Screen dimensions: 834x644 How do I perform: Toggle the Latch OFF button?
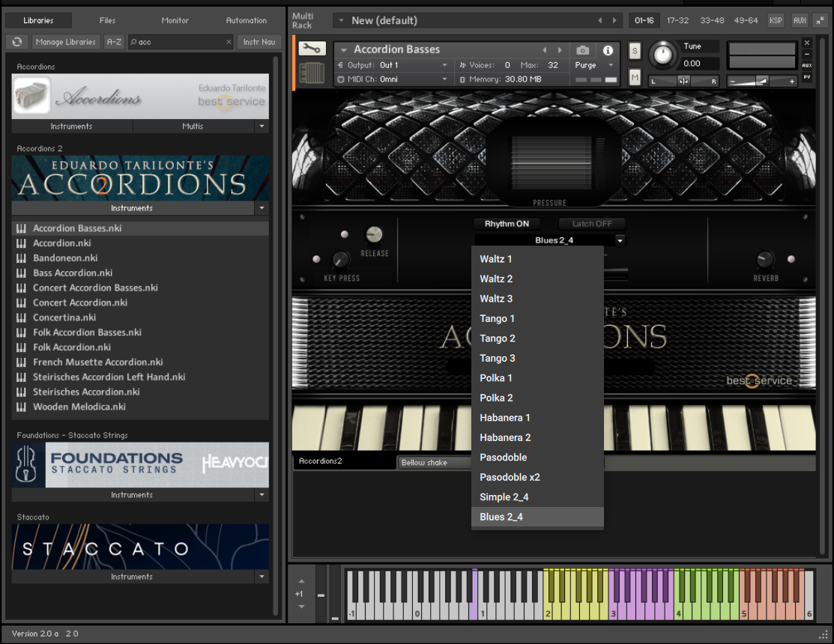592,224
